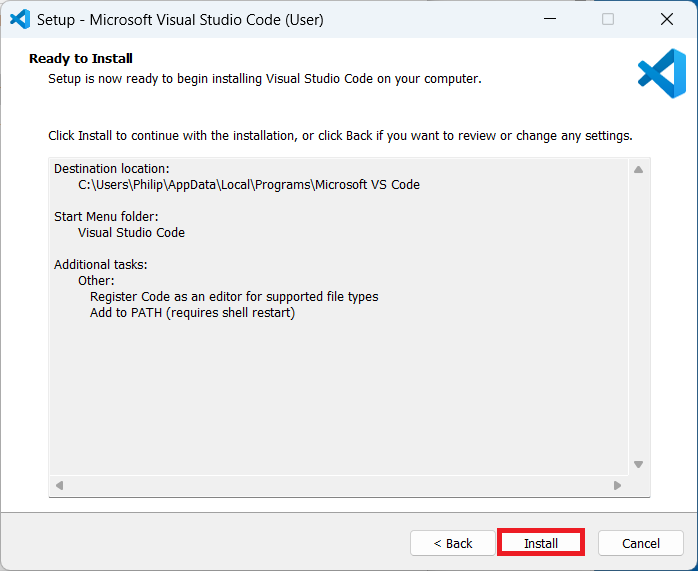
Task: Click the 'Additional tasks:' line in summary
Action: click(x=101, y=265)
